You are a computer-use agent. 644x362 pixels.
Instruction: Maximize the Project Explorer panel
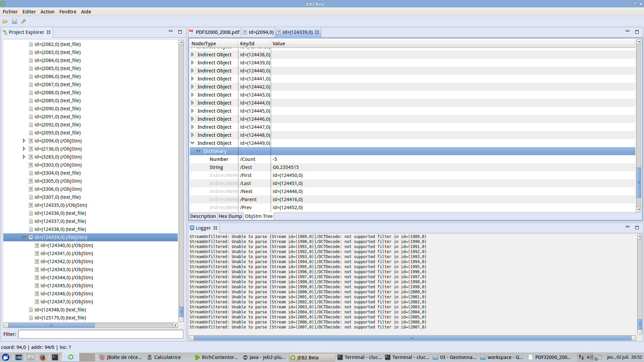click(x=180, y=32)
